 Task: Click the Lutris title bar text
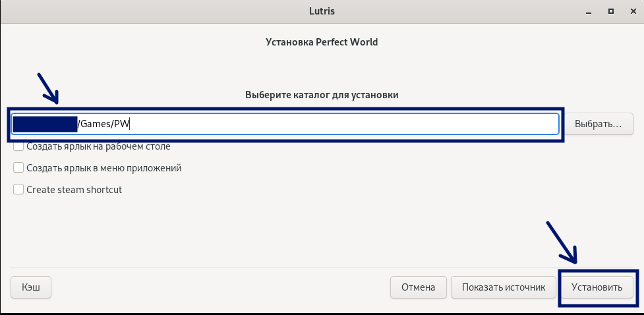tap(322, 11)
